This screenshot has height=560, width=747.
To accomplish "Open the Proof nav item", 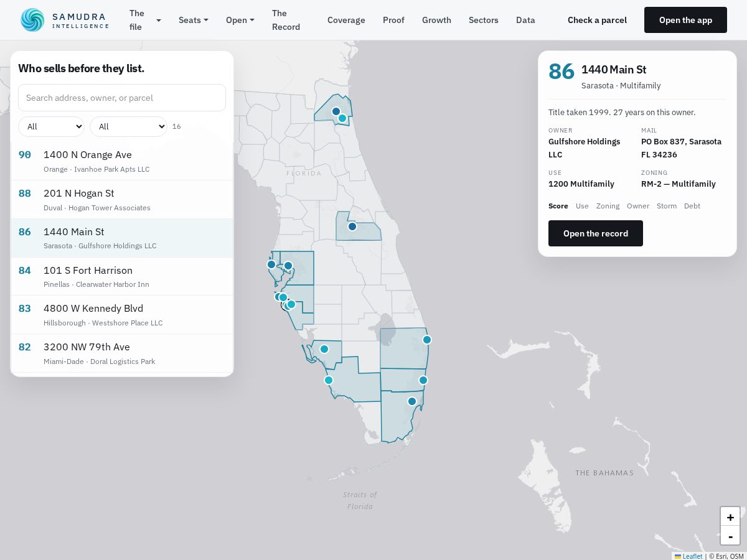I will (x=393, y=20).
